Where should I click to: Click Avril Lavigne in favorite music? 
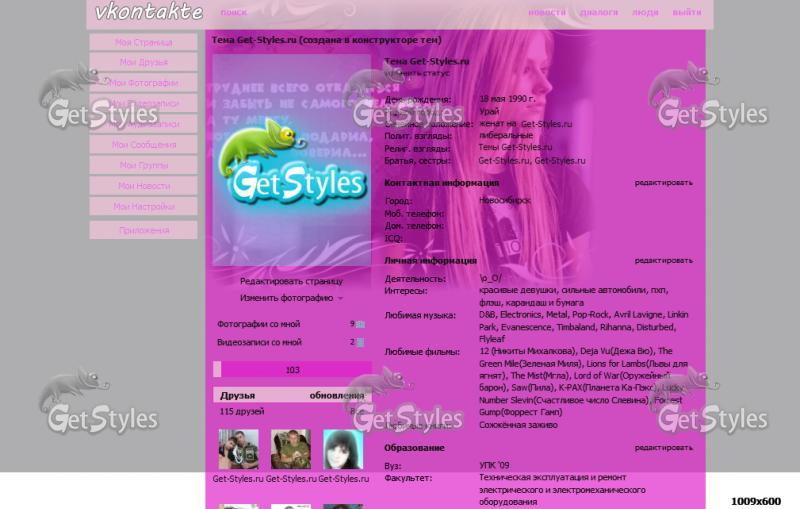click(638, 315)
